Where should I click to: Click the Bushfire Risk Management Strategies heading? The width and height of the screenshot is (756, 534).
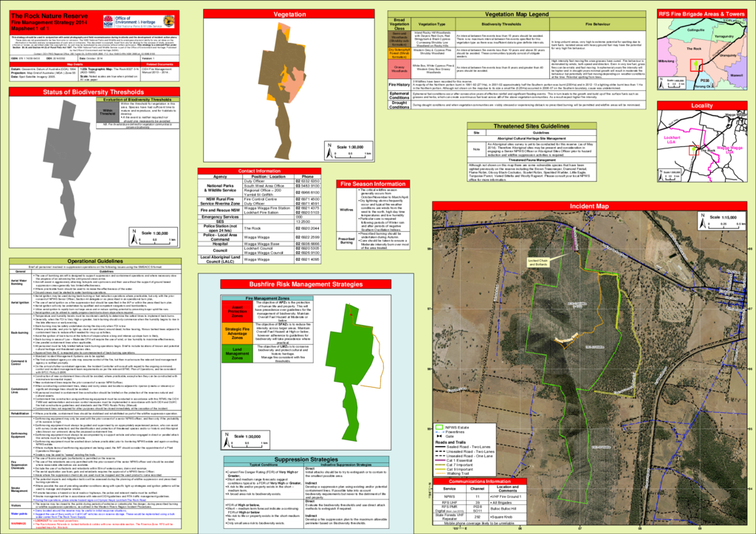coord(306,284)
